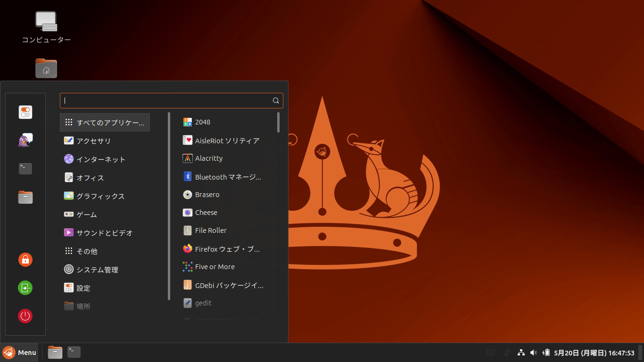Image resolution: width=644 pixels, height=362 pixels.
Task: Launch the gedit text editor
Action: 203,303
